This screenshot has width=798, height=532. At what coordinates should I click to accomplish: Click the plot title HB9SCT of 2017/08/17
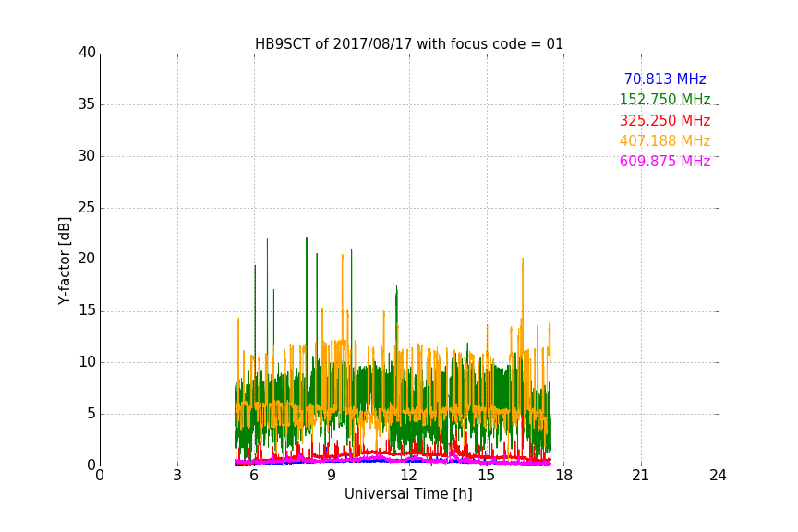click(408, 44)
